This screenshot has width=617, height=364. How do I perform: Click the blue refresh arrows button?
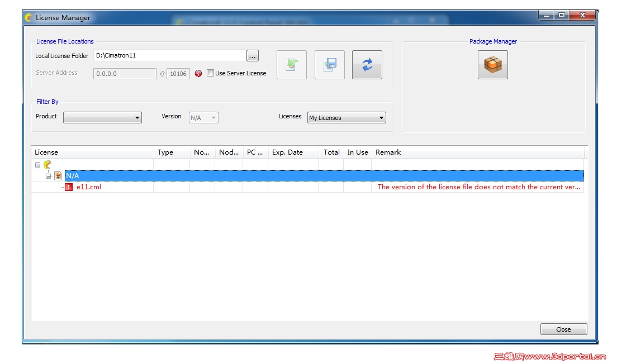click(367, 65)
